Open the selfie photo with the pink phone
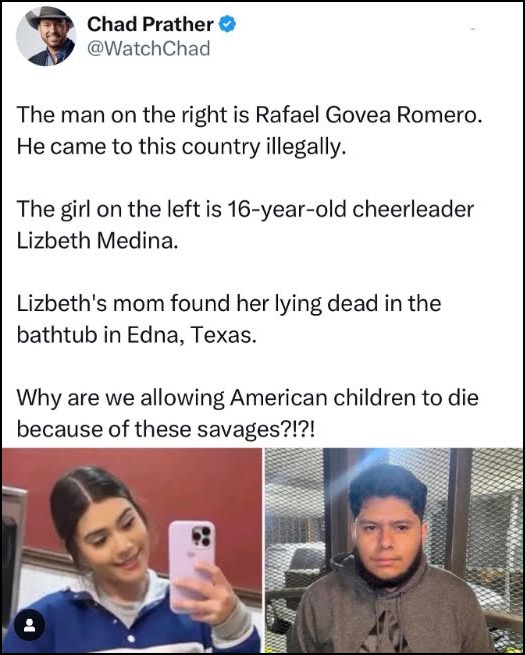The width and height of the screenshot is (525, 655). pyautogui.click(x=132, y=549)
